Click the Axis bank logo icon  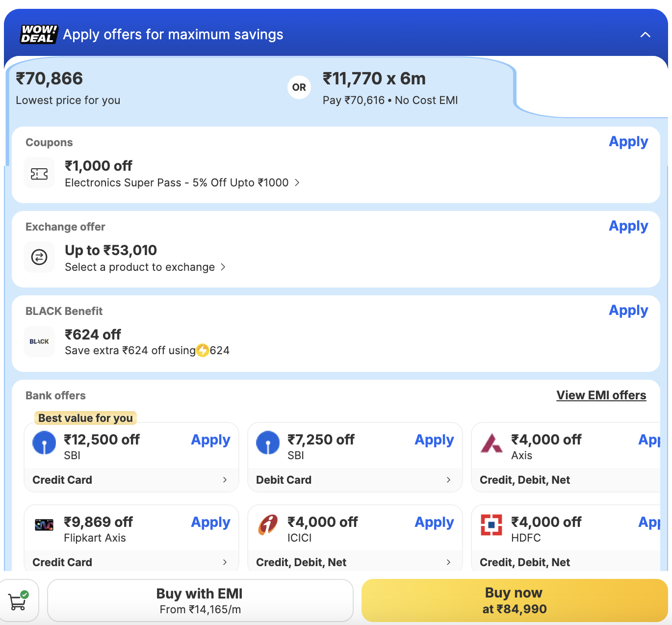491,443
